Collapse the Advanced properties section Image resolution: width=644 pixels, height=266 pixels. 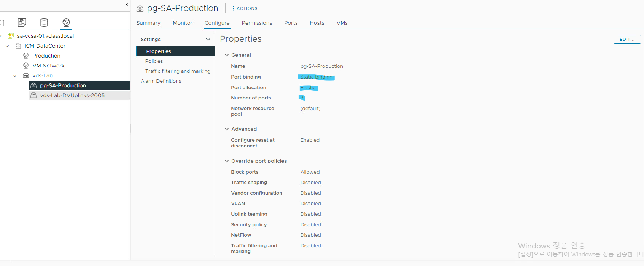point(227,129)
